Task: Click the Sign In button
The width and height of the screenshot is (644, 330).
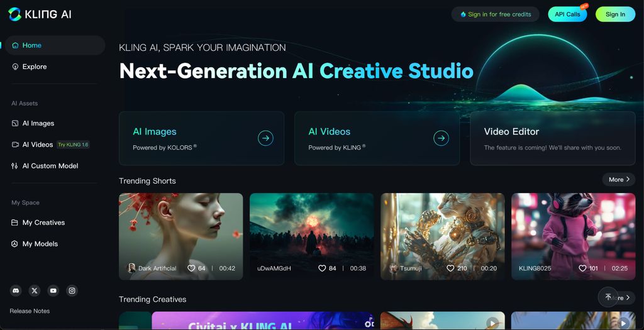Action: pos(615,14)
